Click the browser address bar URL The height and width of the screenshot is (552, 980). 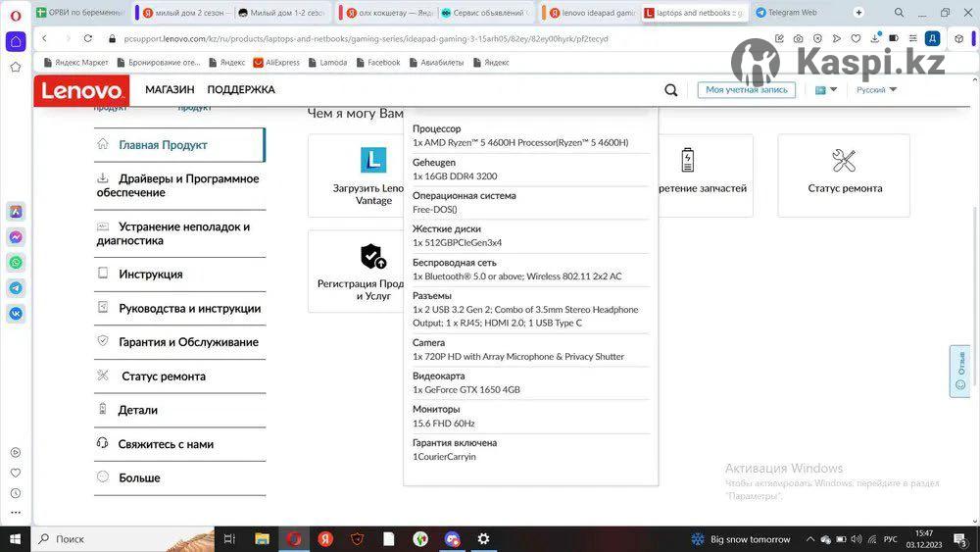(366, 39)
